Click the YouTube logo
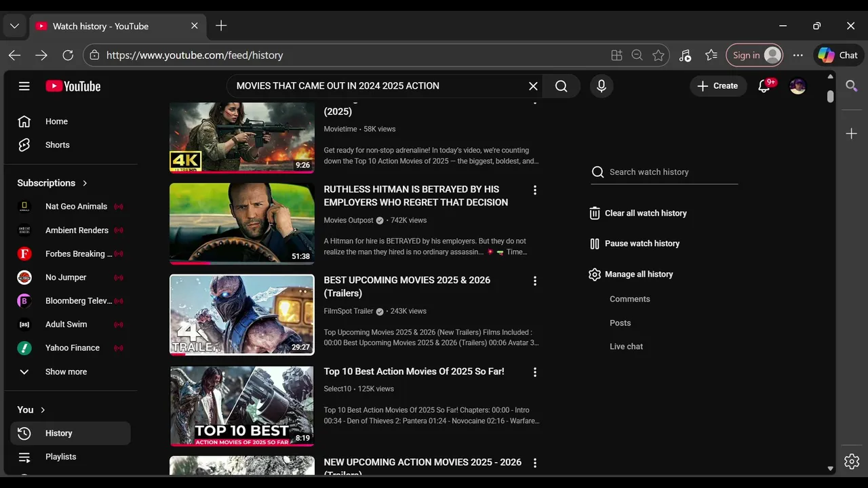868x488 pixels. pyautogui.click(x=73, y=86)
